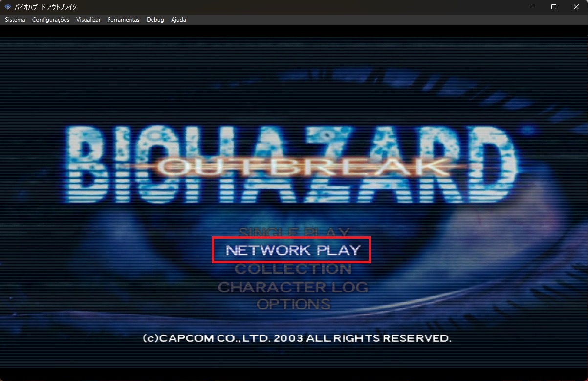
Task: Click the Japanese window title text
Action: point(45,7)
